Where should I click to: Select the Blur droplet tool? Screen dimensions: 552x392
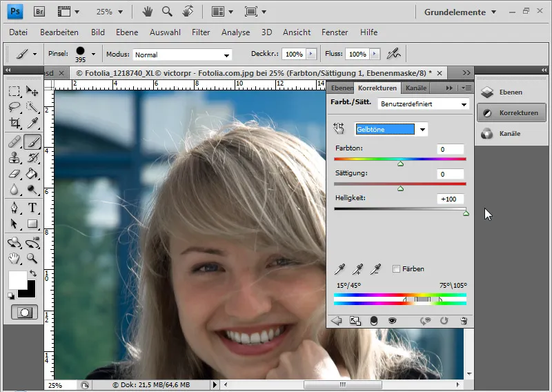pyautogui.click(x=14, y=190)
